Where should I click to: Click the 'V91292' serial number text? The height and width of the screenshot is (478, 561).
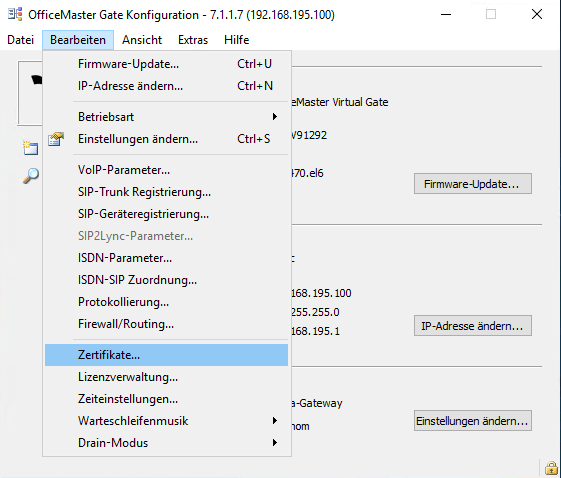click(x=309, y=135)
